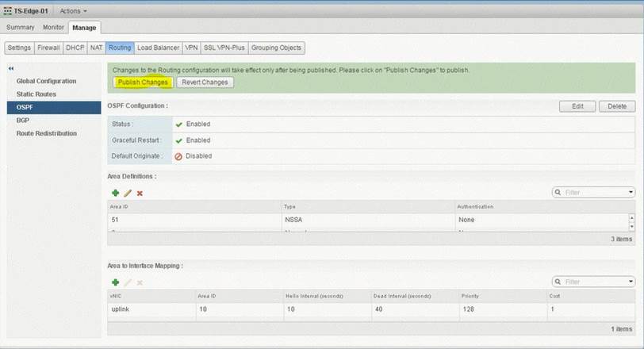Delete area definition with red X icon
The width and height of the screenshot is (644, 349).
[140, 193]
